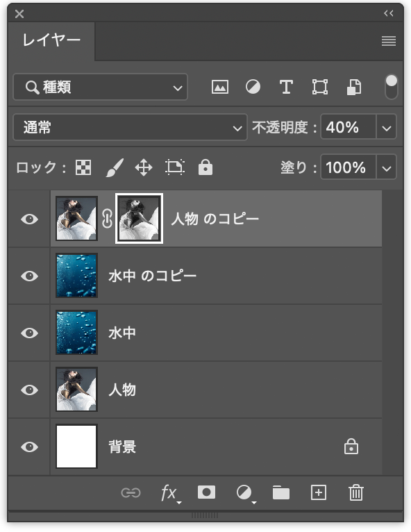Click the add layer mask icon

pyautogui.click(x=206, y=492)
